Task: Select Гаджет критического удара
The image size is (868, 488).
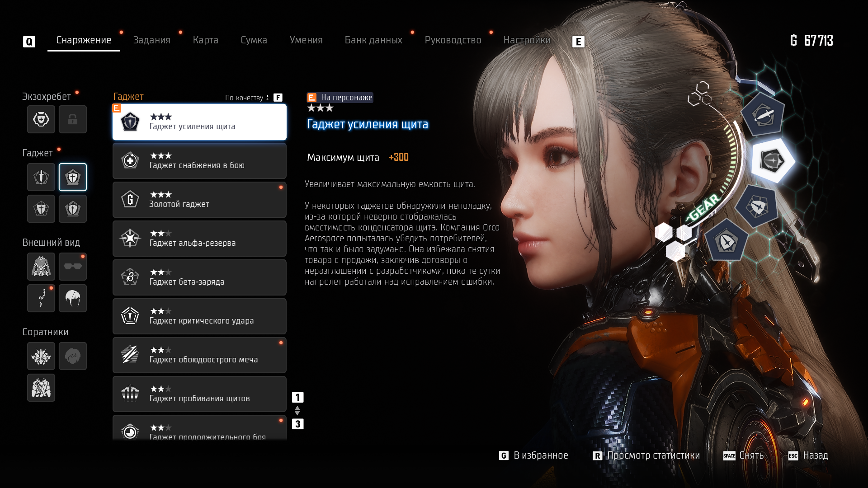Action: click(199, 316)
